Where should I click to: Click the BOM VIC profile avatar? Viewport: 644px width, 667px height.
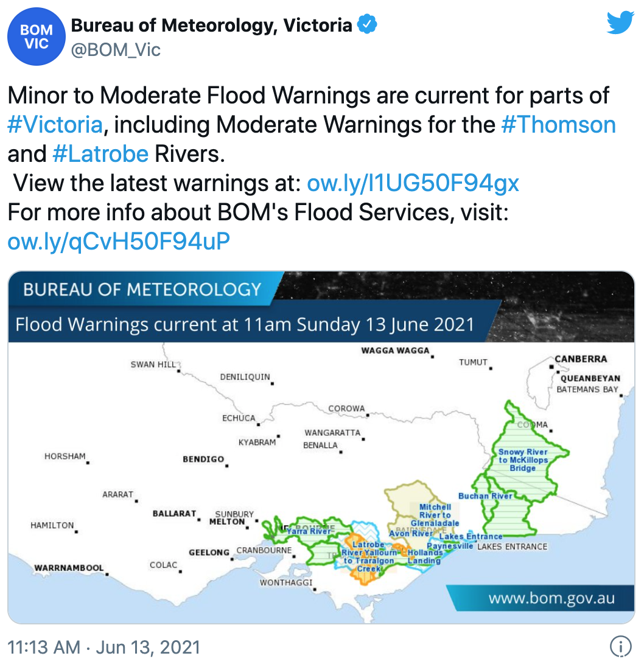36,37
